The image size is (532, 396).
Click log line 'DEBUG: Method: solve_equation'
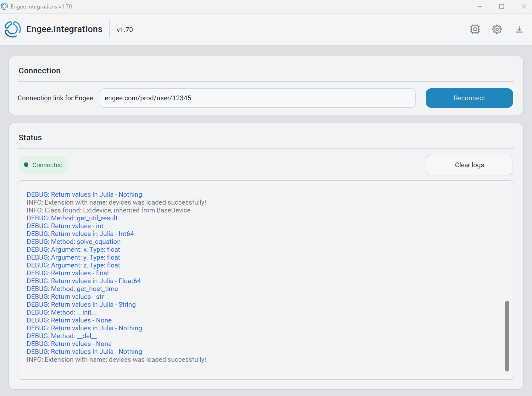click(x=74, y=242)
